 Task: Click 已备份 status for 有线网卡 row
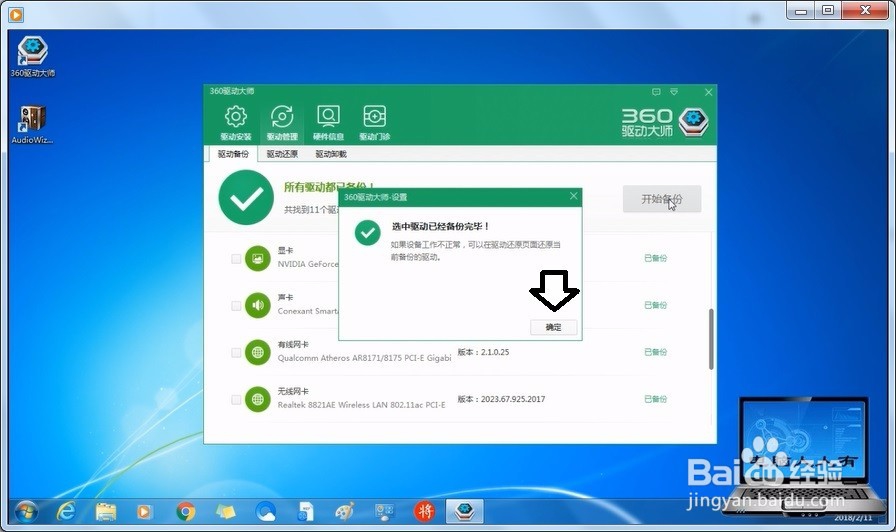[x=655, y=352]
